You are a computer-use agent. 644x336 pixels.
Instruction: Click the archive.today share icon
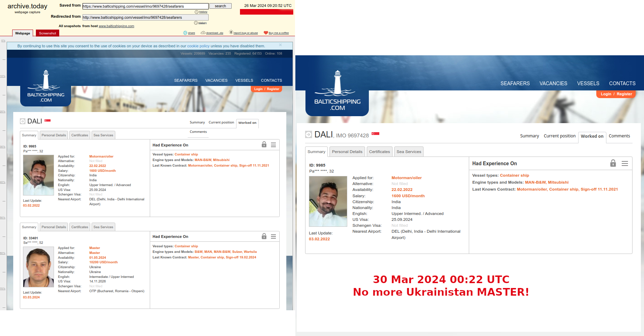click(185, 33)
